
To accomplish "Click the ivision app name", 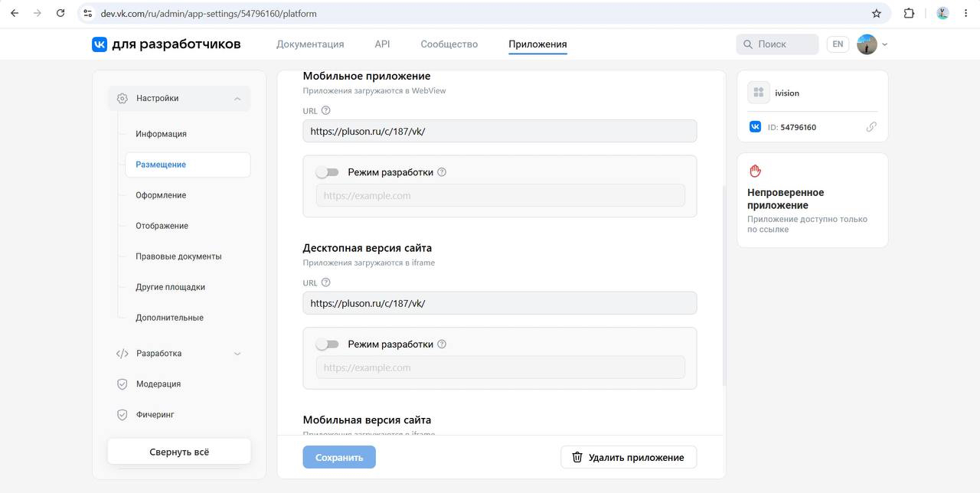I will tap(787, 93).
